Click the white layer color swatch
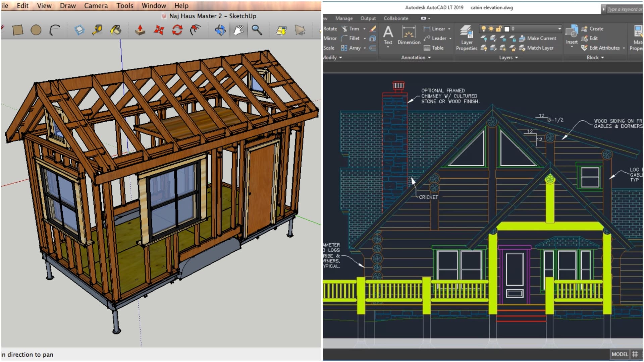The height and width of the screenshot is (362, 644). (x=507, y=29)
